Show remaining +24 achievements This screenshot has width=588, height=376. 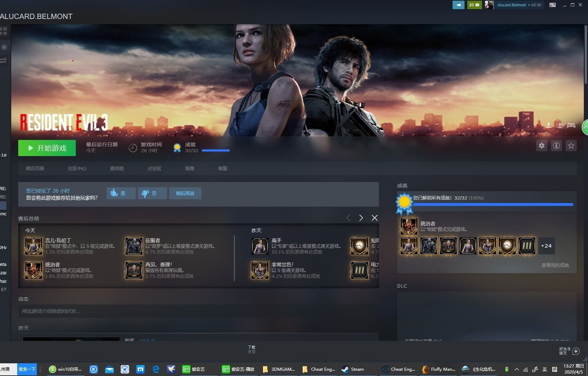point(546,246)
